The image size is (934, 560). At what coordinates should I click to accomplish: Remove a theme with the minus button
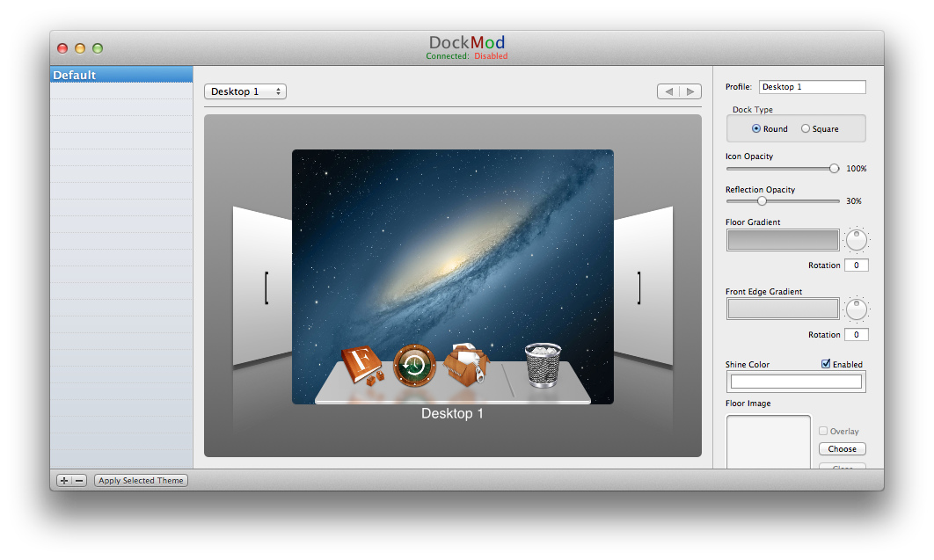tap(79, 480)
